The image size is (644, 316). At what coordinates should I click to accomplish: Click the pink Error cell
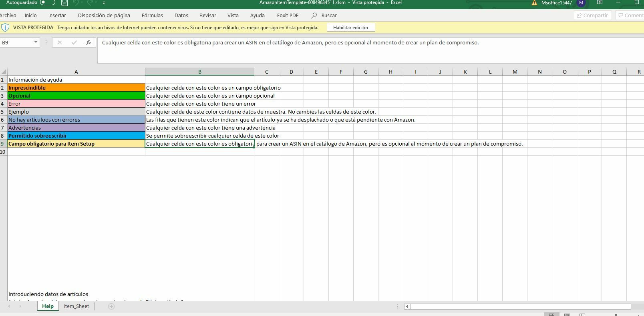click(76, 104)
